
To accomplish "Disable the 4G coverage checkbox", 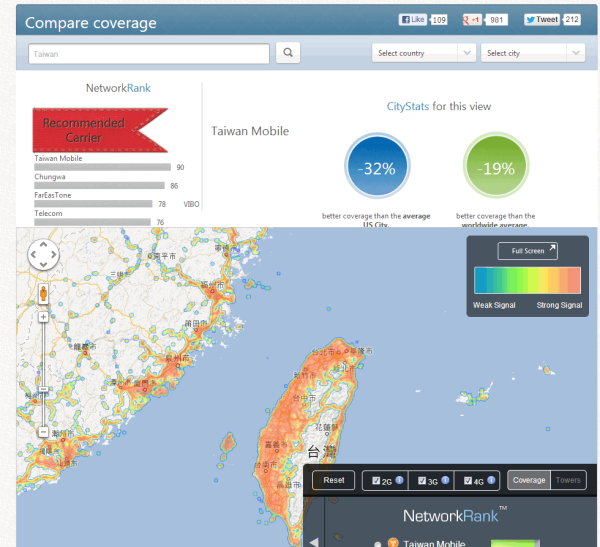I will (x=468, y=481).
